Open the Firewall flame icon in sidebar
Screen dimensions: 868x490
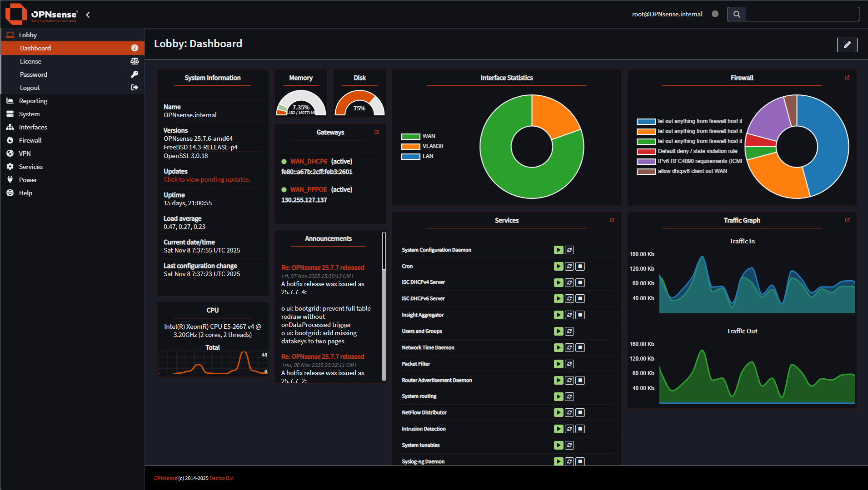click(x=10, y=140)
